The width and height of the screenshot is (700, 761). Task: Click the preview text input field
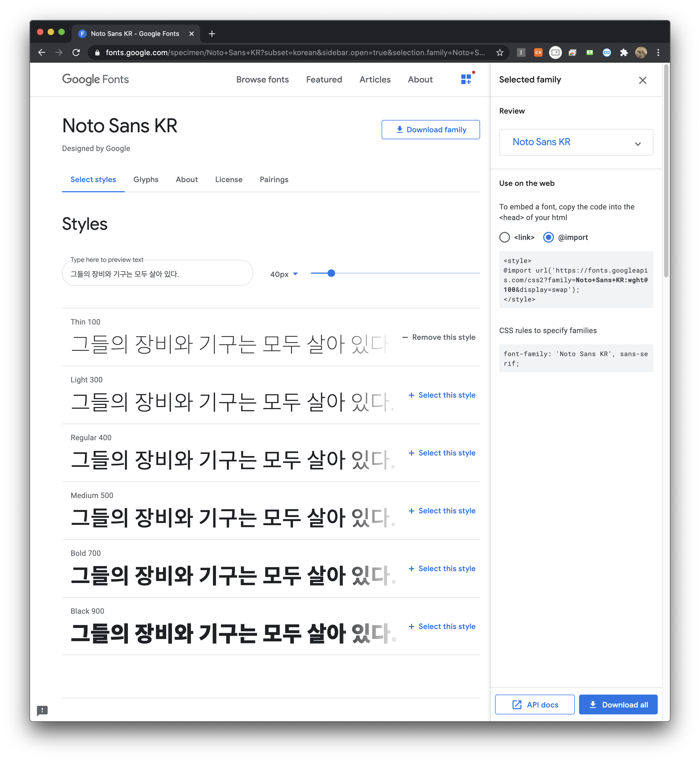click(157, 274)
